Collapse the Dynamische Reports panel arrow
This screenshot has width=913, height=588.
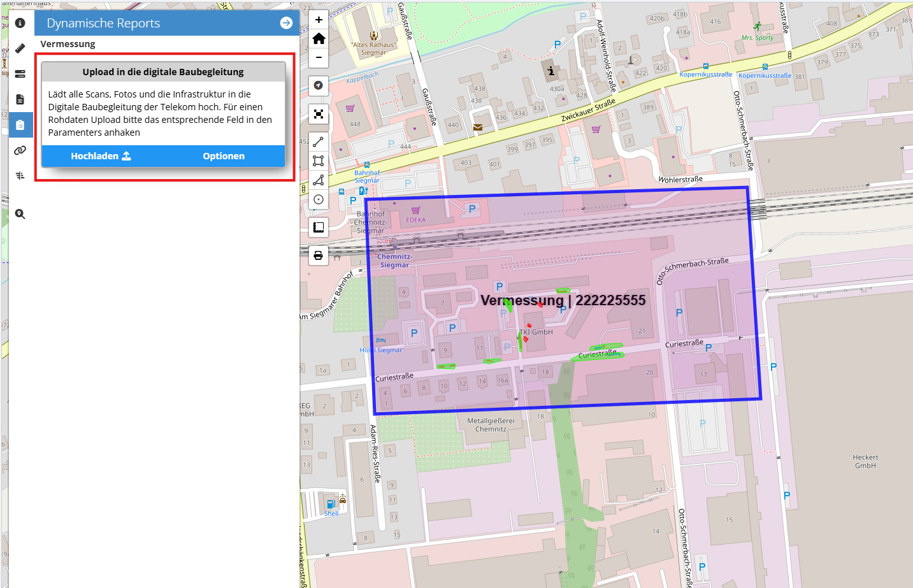click(x=286, y=23)
